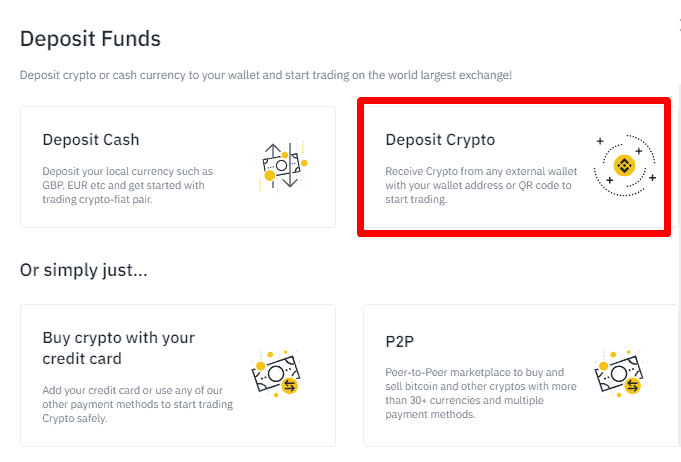Select the Deposit Crypto title
Viewport: 681px width, 462px height.
(x=440, y=139)
